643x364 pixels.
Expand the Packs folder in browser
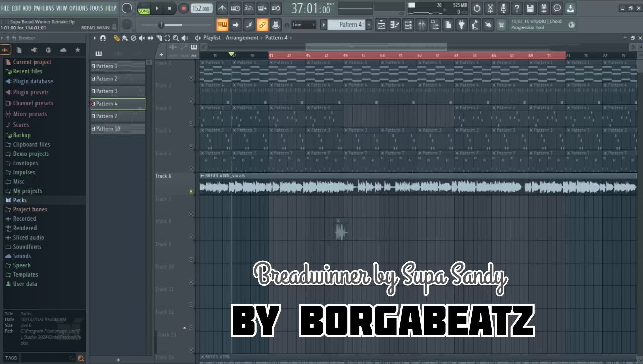coord(20,200)
